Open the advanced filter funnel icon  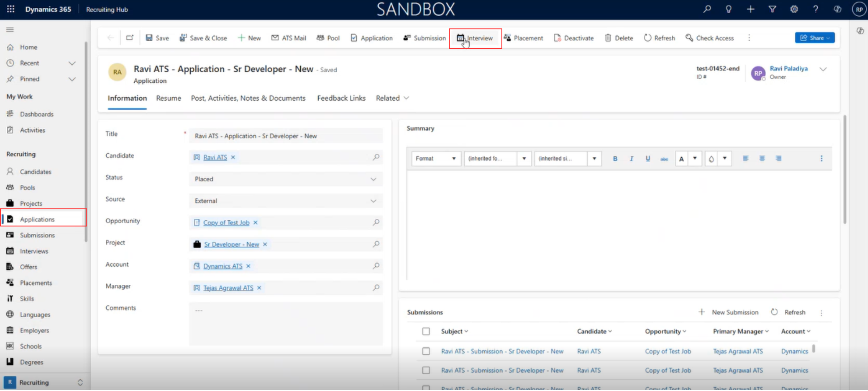click(772, 9)
